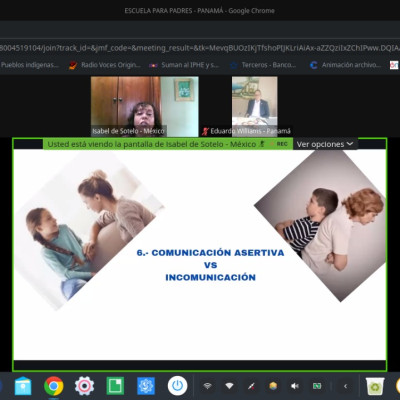This screenshot has height=400, width=400.
Task: Select Isabel de Sotelo video thumbnail
Action: (144, 106)
